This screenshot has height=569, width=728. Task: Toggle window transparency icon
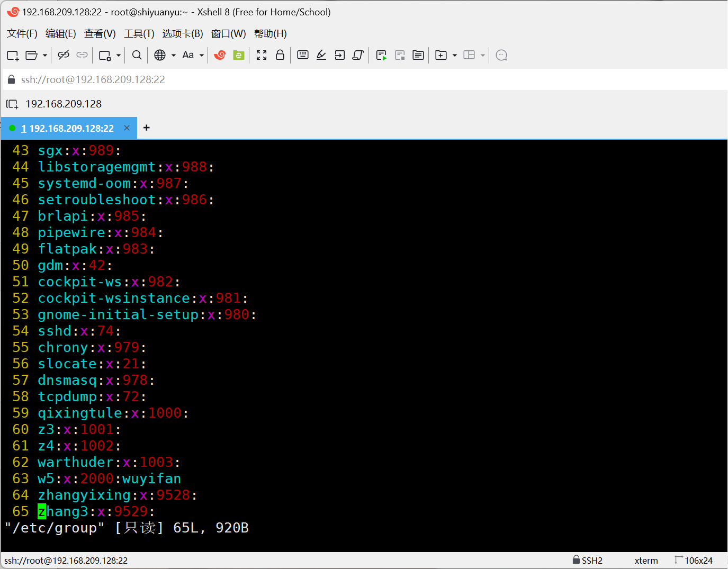[x=358, y=55]
